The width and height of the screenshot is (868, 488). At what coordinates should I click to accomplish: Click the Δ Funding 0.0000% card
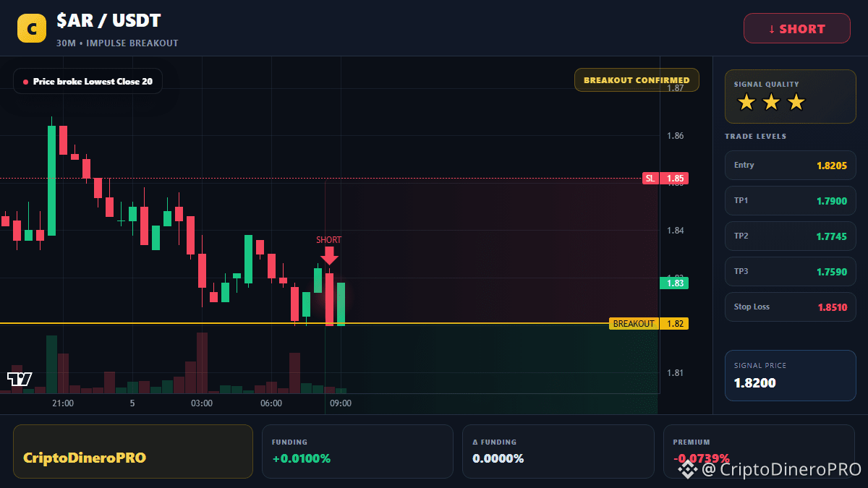[x=558, y=451]
